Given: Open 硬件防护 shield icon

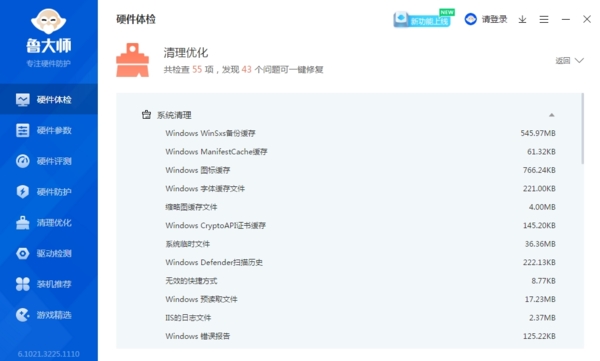Looking at the screenshot, I should 23,192.
